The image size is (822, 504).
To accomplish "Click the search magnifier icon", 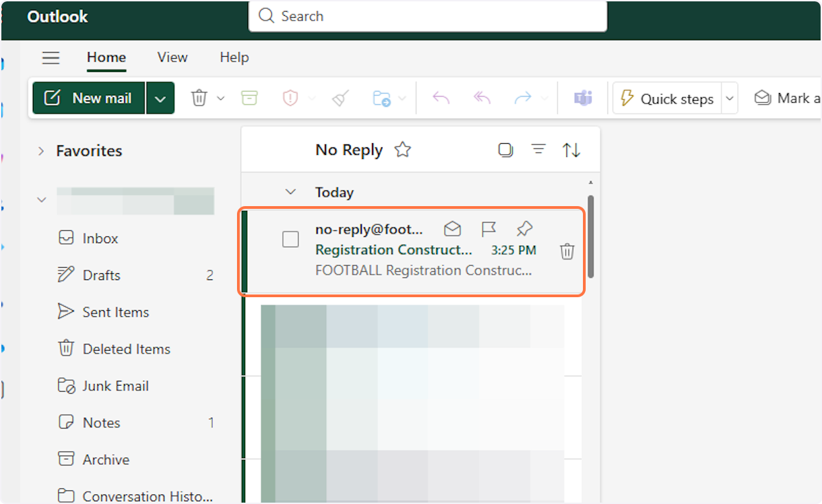I will pyautogui.click(x=266, y=16).
